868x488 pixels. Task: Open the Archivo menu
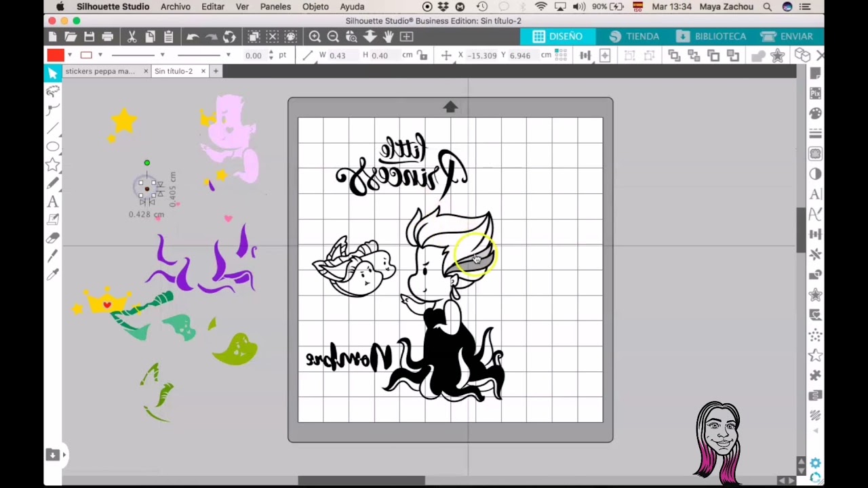(x=176, y=7)
